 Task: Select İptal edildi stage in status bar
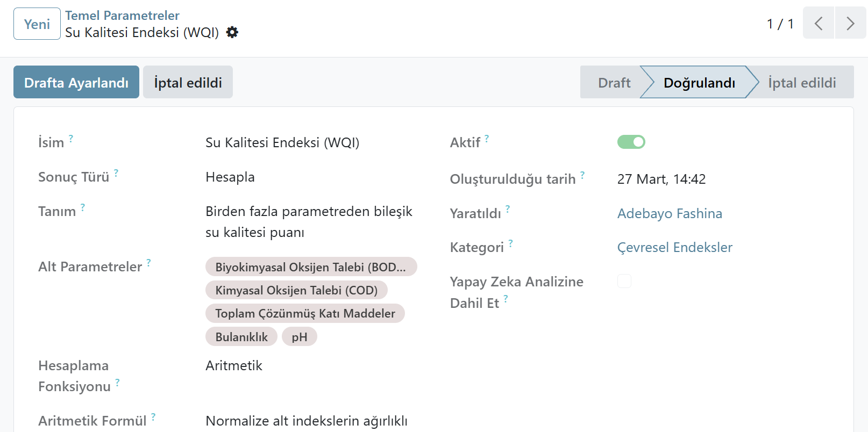tap(802, 82)
